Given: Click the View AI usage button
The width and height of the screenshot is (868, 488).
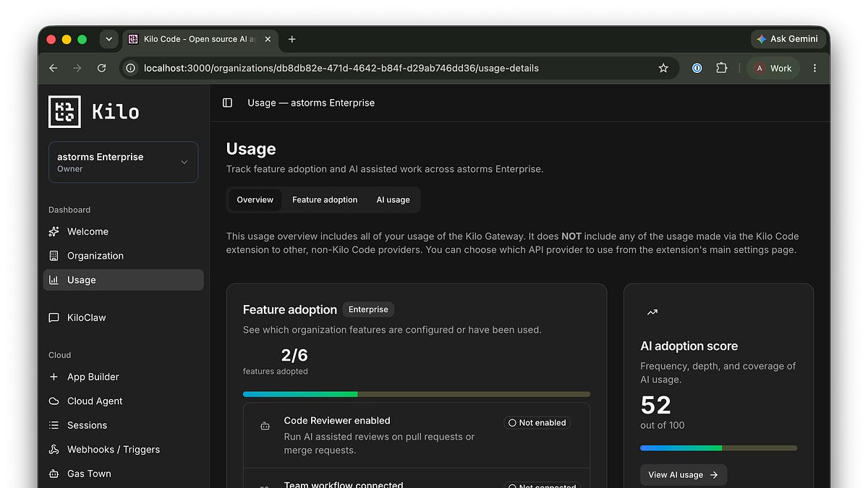Looking at the screenshot, I should [x=683, y=475].
